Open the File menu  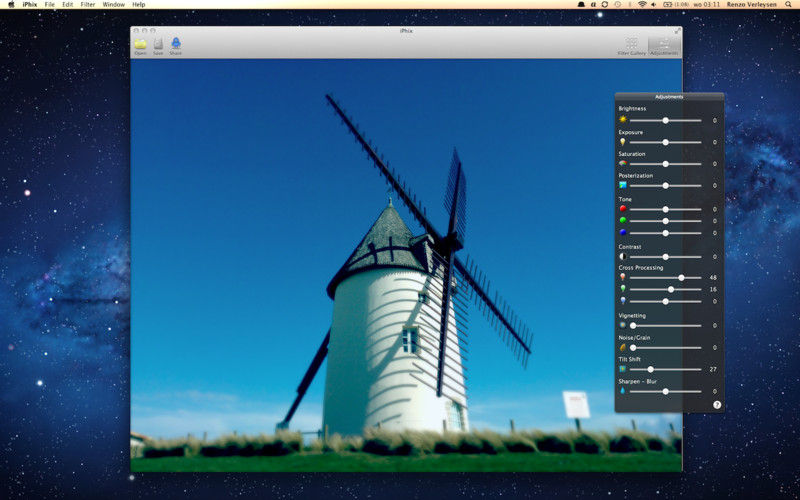click(49, 5)
